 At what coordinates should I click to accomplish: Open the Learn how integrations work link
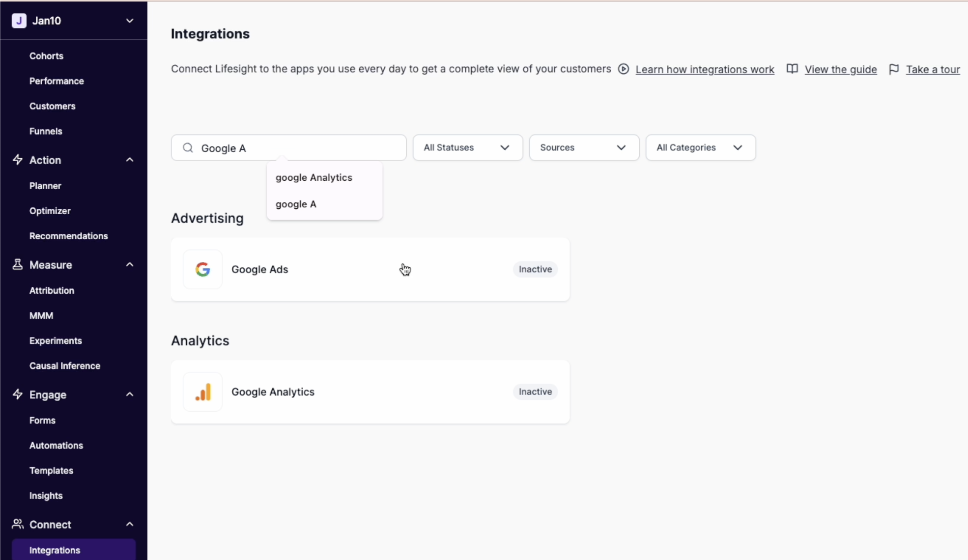(x=705, y=70)
